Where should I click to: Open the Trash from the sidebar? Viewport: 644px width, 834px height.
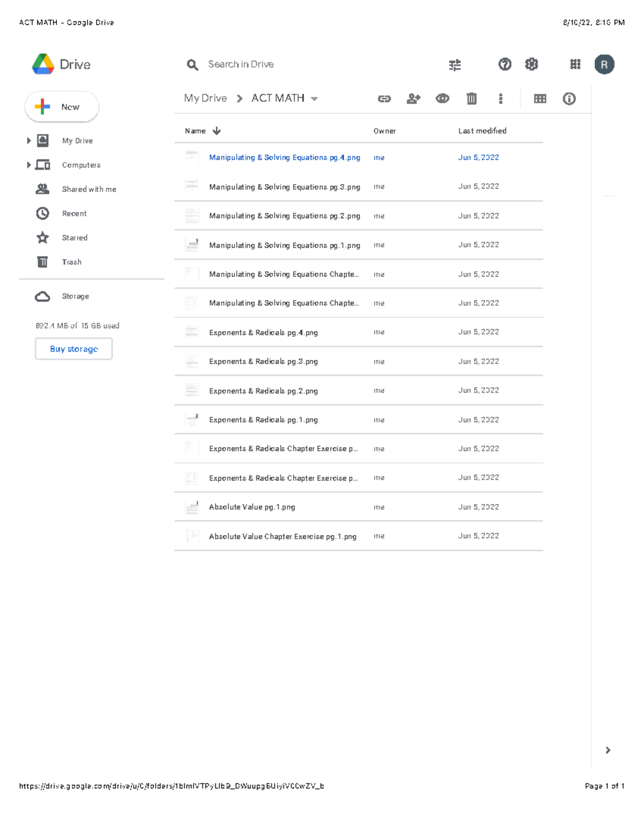[71, 262]
